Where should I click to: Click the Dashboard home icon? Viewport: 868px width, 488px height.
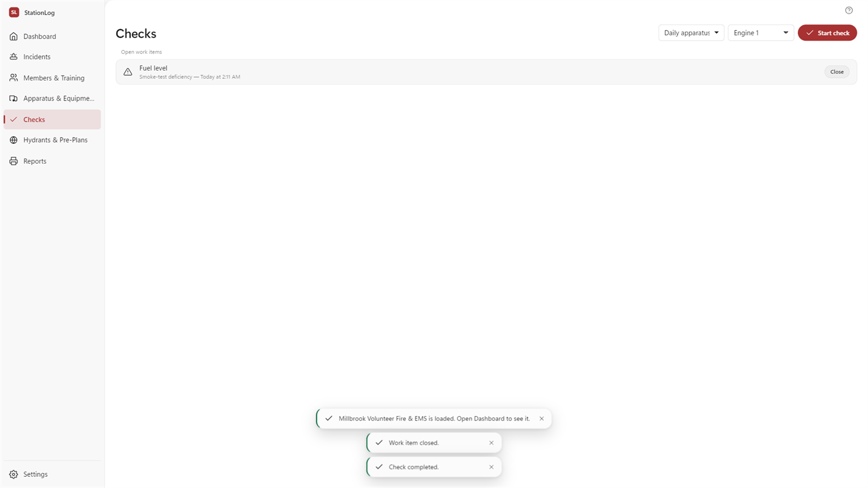(14, 37)
